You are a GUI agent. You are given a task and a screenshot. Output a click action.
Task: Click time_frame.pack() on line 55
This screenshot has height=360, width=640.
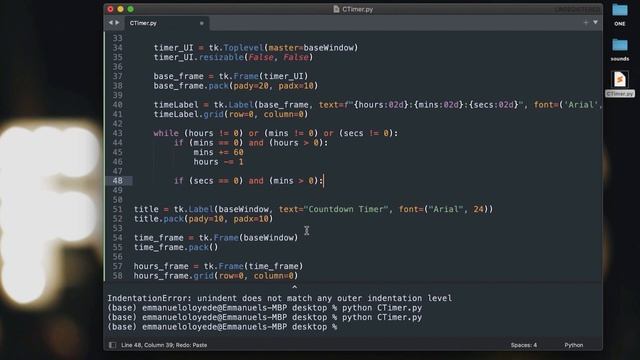pyautogui.click(x=176, y=247)
